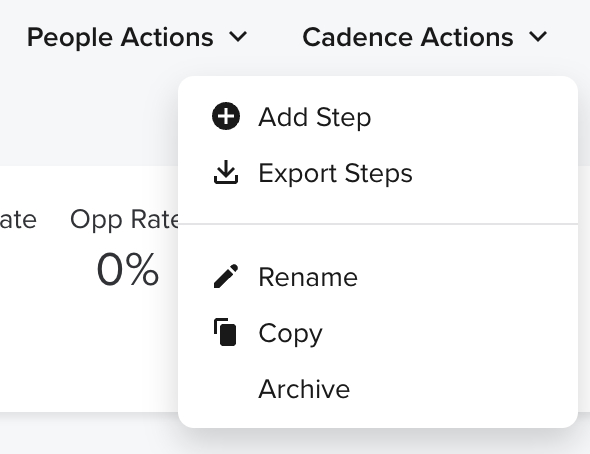Expand People Actions via its chevron arrow

(238, 37)
